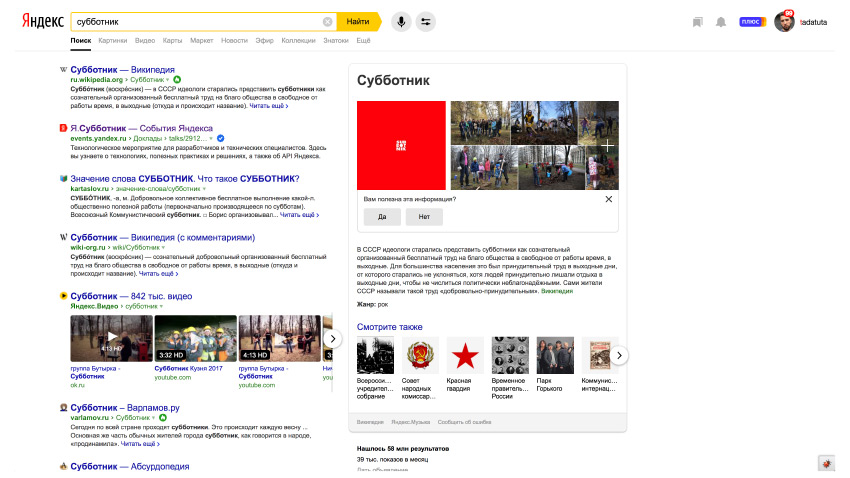Open the 'Временное правительство России' related thumbnail
Image resolution: width=850 pixels, height=478 pixels.
click(510, 355)
